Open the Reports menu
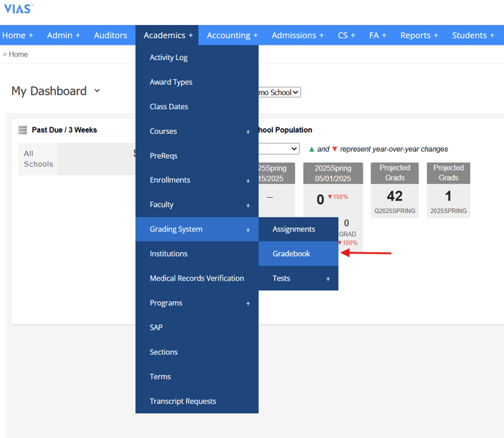This screenshot has width=504, height=438. tap(419, 35)
